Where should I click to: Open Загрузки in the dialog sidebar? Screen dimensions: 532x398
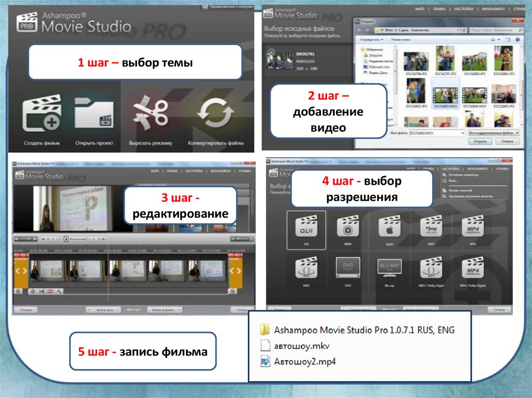[376, 55]
